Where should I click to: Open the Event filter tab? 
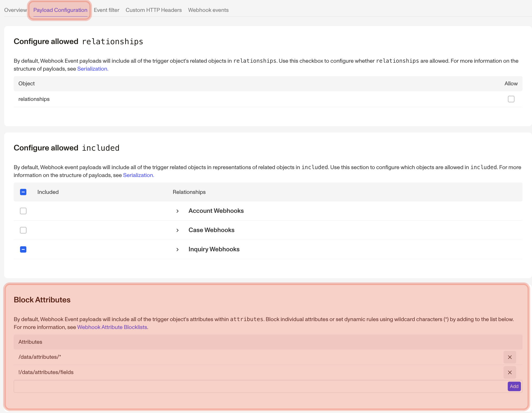pyautogui.click(x=107, y=10)
